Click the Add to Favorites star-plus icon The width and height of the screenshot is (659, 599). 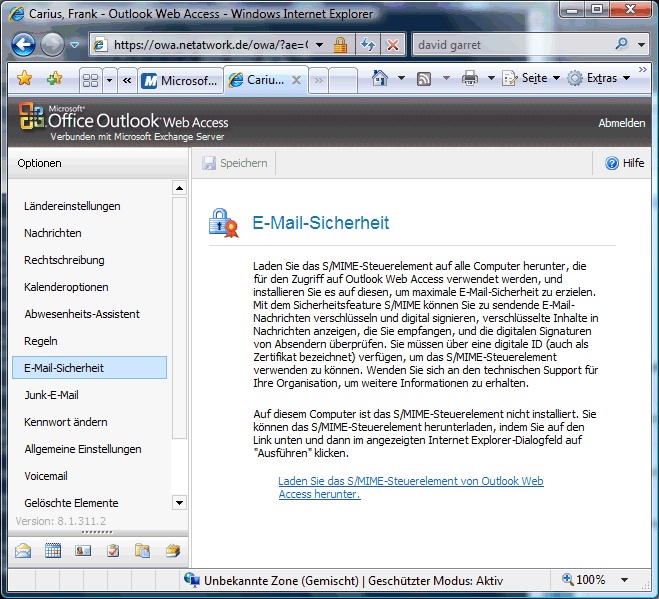click(55, 78)
